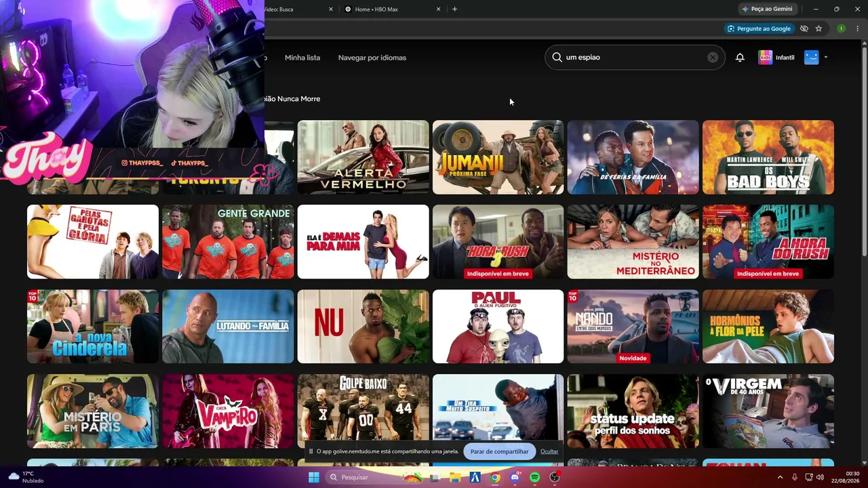
Task: Open Windows Start menu
Action: 314,477
